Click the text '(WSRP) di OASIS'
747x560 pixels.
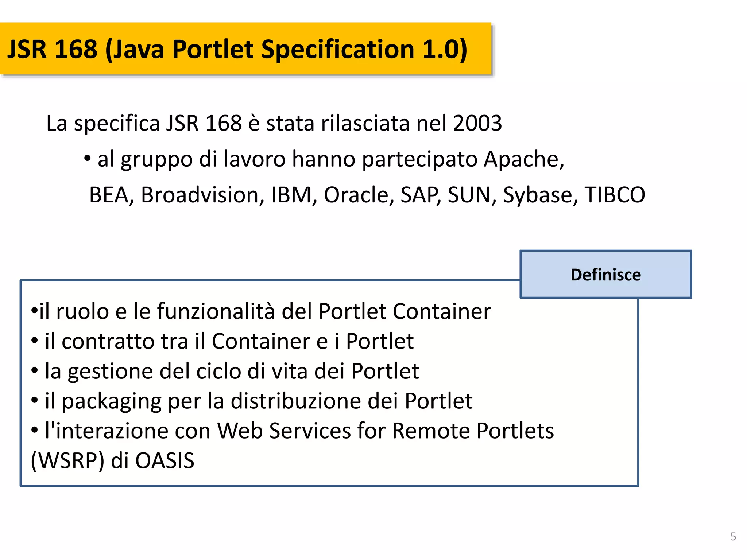[112, 461]
